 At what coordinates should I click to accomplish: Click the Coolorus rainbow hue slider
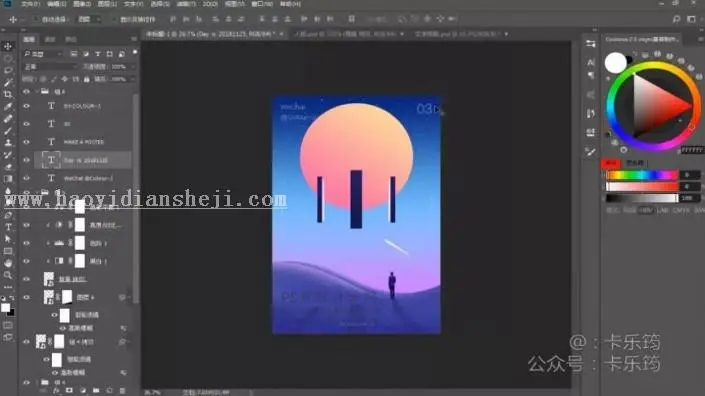[x=642, y=175]
